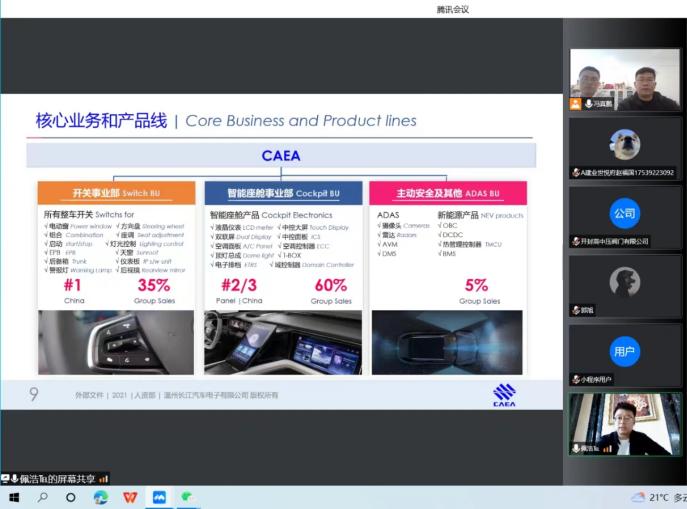
Task: Click the 腾讯会议 window title
Action: [x=453, y=10]
